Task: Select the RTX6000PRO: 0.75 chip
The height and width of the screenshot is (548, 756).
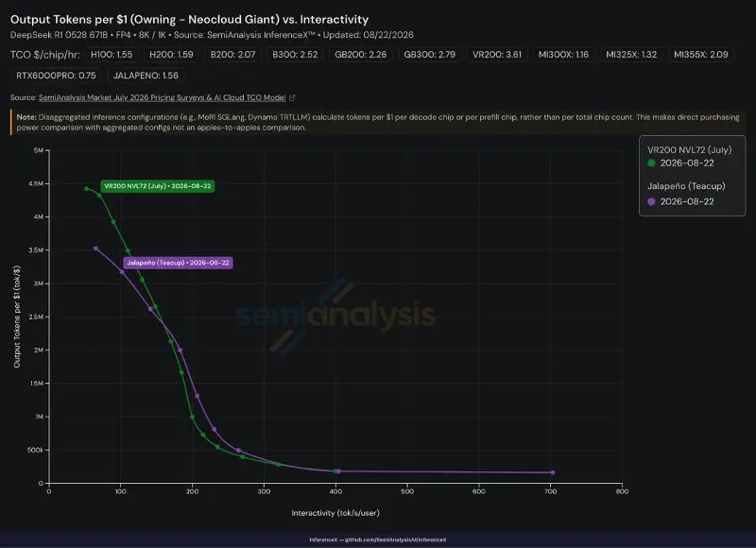Action: 56,76
